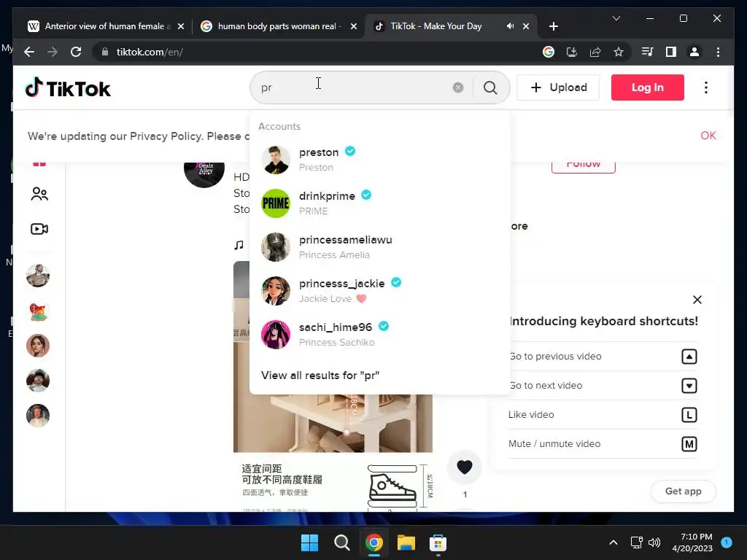Click the share page icon
This screenshot has width=747, height=560.
pyautogui.click(x=595, y=52)
